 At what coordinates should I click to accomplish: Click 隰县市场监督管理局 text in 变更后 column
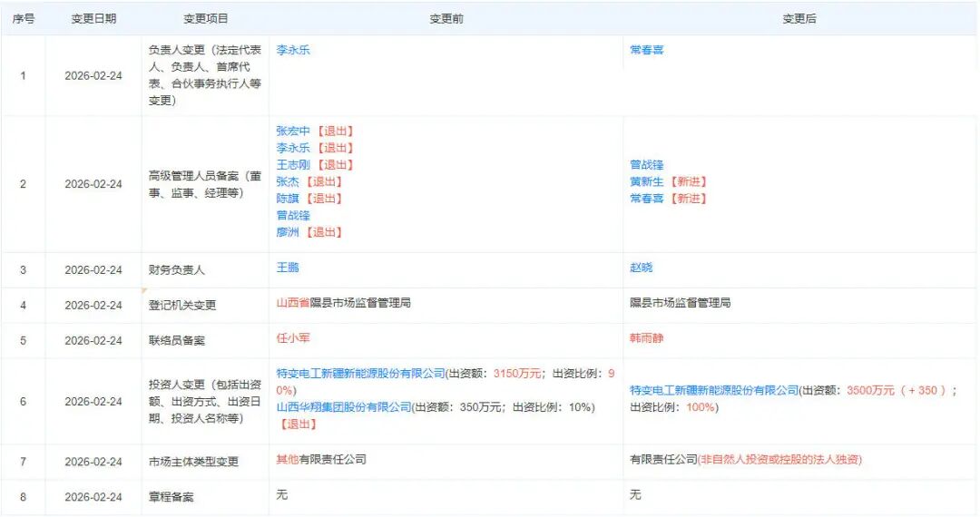[x=680, y=303]
